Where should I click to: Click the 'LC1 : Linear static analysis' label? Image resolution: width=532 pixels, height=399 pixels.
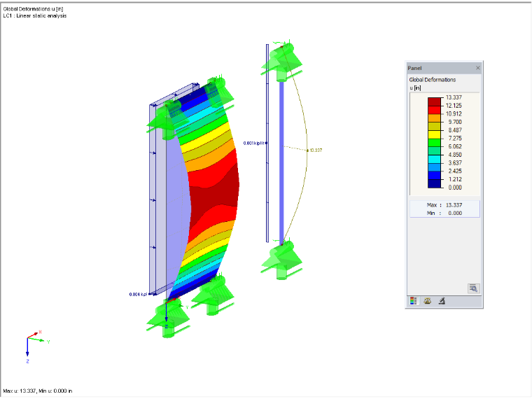coord(35,16)
